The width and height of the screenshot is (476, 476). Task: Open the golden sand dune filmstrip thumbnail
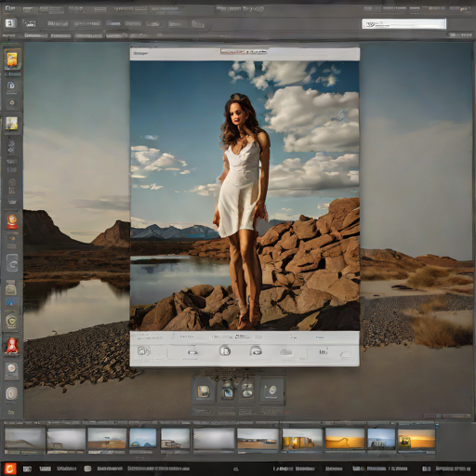click(x=345, y=439)
